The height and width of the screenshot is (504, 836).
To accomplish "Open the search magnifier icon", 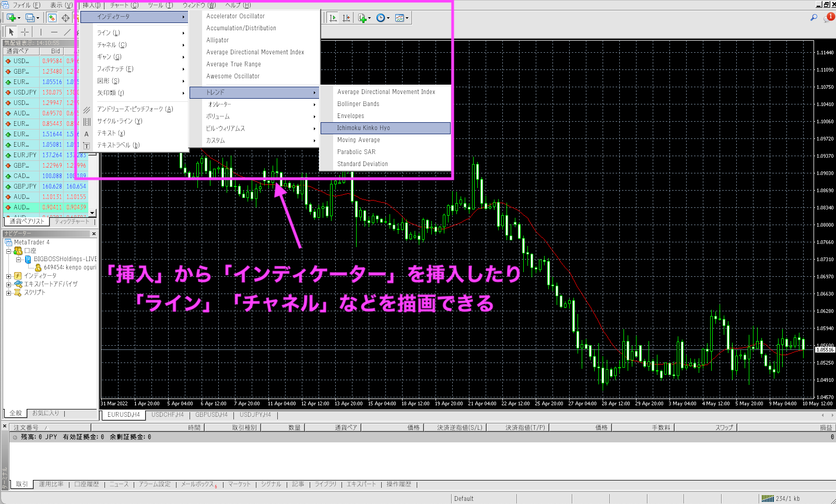I will [814, 18].
